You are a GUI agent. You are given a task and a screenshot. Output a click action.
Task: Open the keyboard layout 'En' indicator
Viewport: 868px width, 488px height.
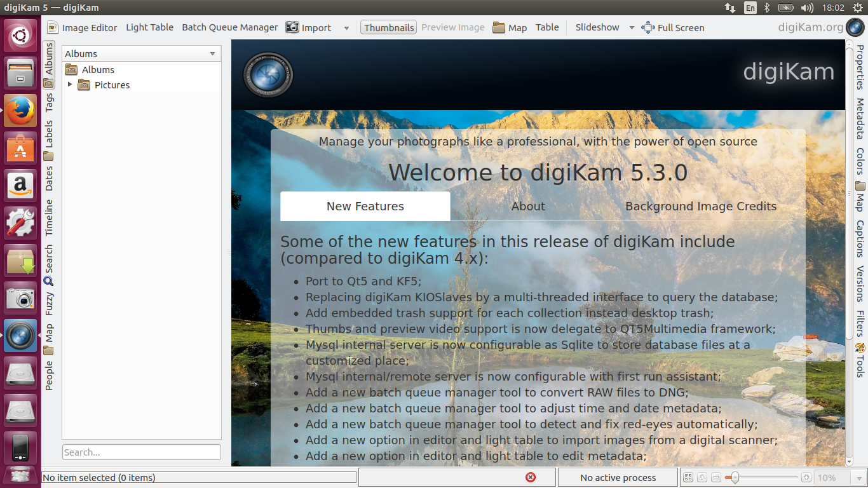pyautogui.click(x=750, y=8)
